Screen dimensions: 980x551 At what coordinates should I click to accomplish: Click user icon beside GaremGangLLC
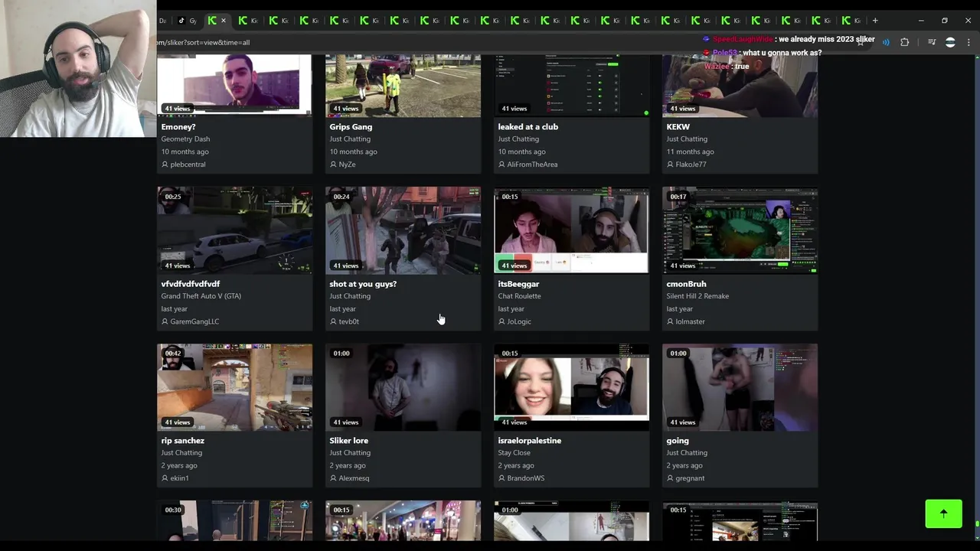coord(165,321)
